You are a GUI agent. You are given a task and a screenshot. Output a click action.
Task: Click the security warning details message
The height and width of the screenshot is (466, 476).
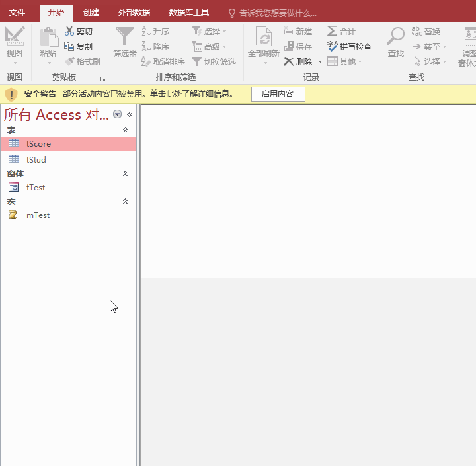point(149,94)
